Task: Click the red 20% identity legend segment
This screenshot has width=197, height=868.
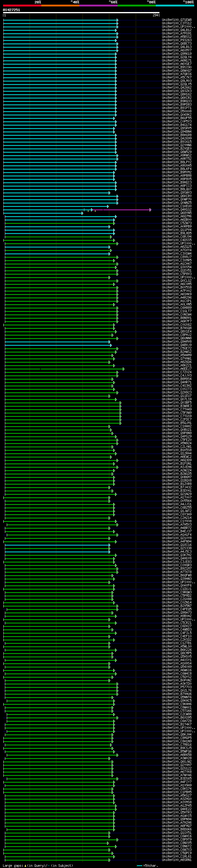Action: (22, 6)
